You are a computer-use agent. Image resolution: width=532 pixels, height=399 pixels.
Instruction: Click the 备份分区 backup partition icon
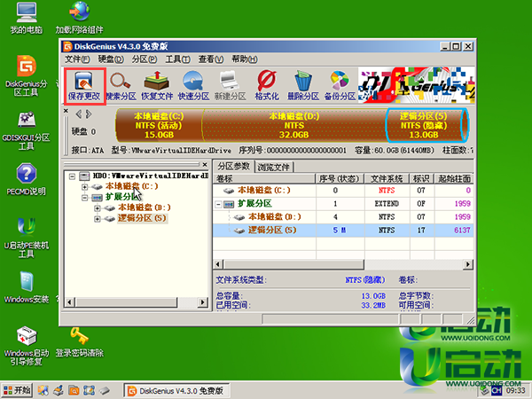click(340, 86)
